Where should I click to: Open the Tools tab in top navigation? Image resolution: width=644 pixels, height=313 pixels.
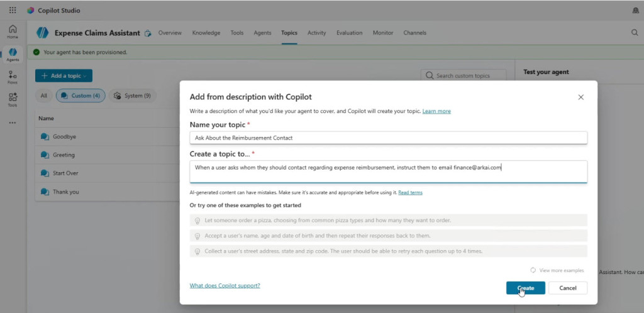coord(237,33)
